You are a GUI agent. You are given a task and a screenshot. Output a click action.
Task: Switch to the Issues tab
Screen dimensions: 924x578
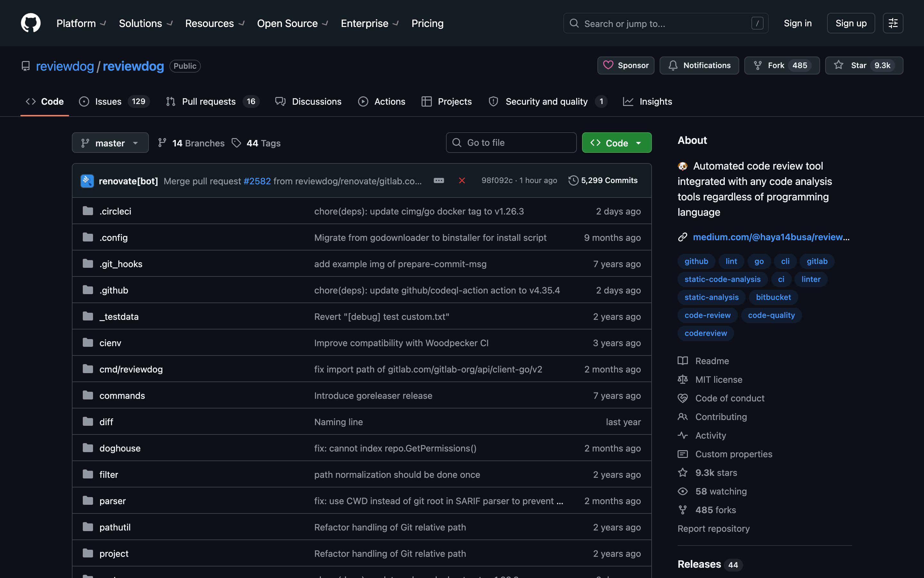tap(114, 101)
